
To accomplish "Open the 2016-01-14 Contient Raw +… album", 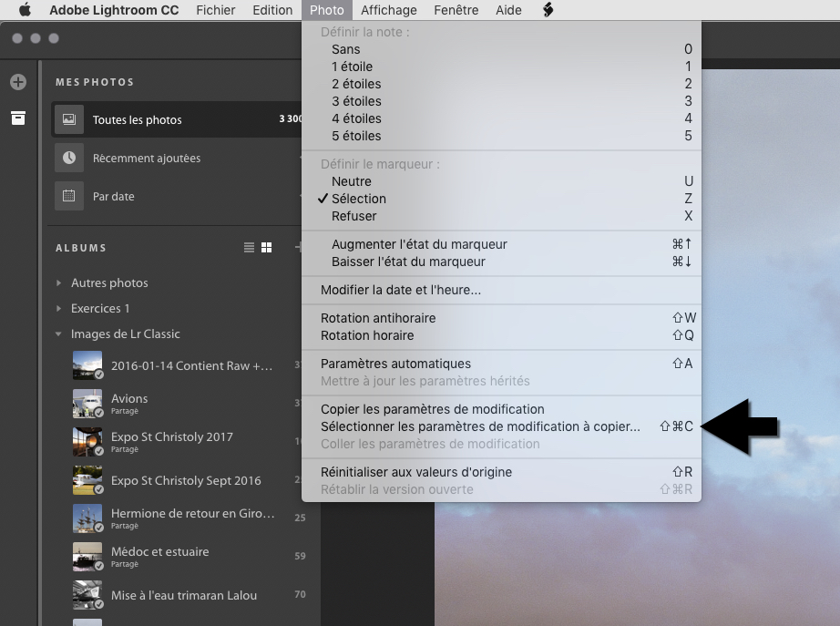I will click(185, 365).
